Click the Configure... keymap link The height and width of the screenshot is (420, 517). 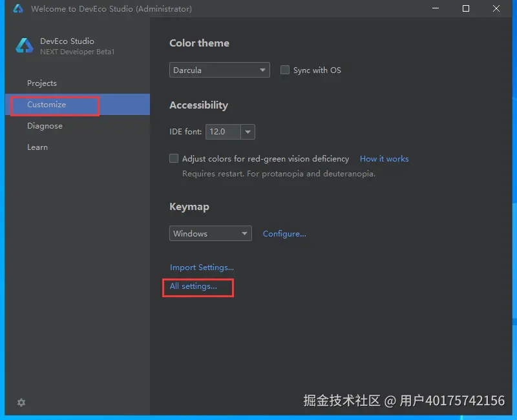point(284,234)
